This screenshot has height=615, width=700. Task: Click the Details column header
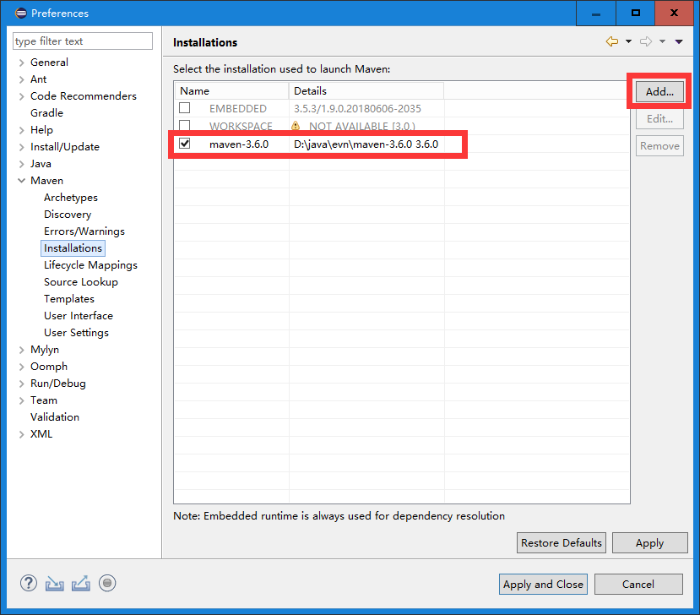[366, 90]
